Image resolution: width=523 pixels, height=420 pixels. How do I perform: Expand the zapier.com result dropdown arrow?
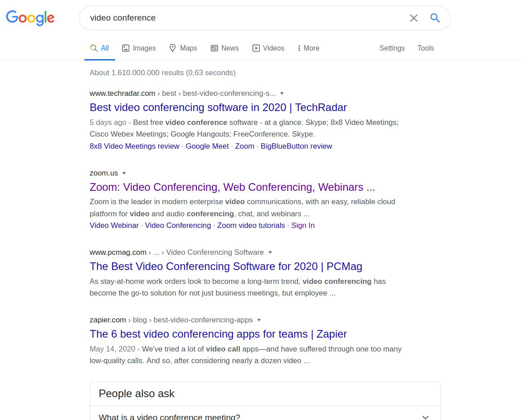click(x=259, y=320)
